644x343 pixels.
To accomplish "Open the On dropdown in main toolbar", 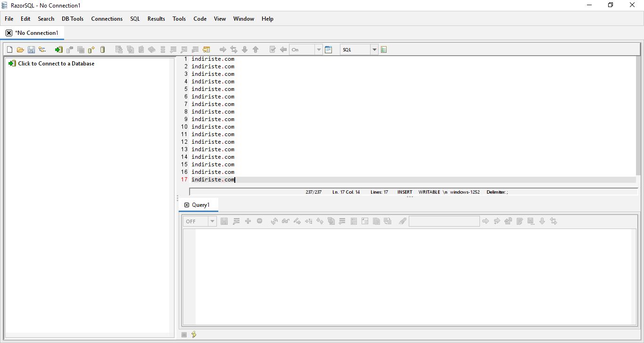I will click(x=319, y=49).
